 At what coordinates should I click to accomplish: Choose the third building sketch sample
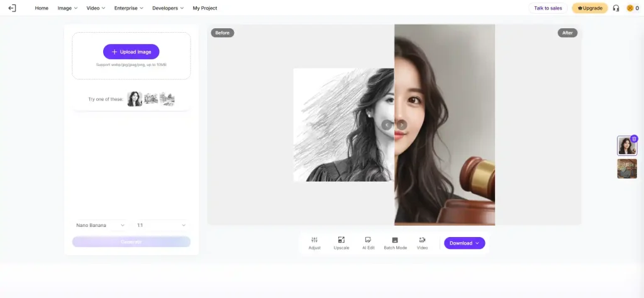click(x=167, y=99)
